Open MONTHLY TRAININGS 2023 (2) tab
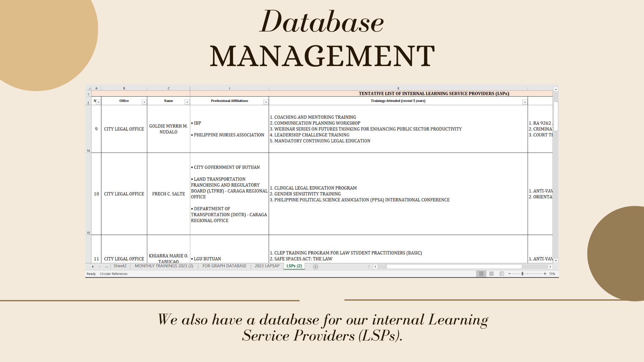The width and height of the screenshot is (644, 362). click(164, 266)
